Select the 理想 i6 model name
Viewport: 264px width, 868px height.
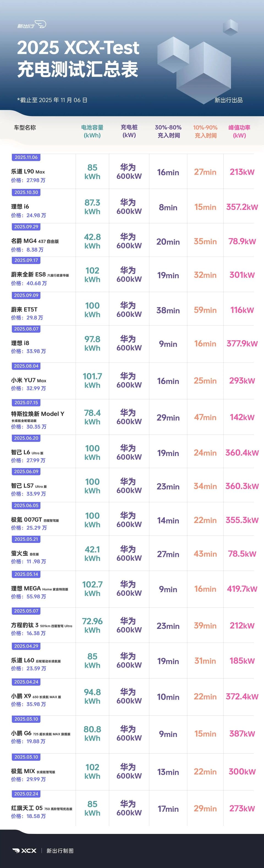tap(20, 206)
